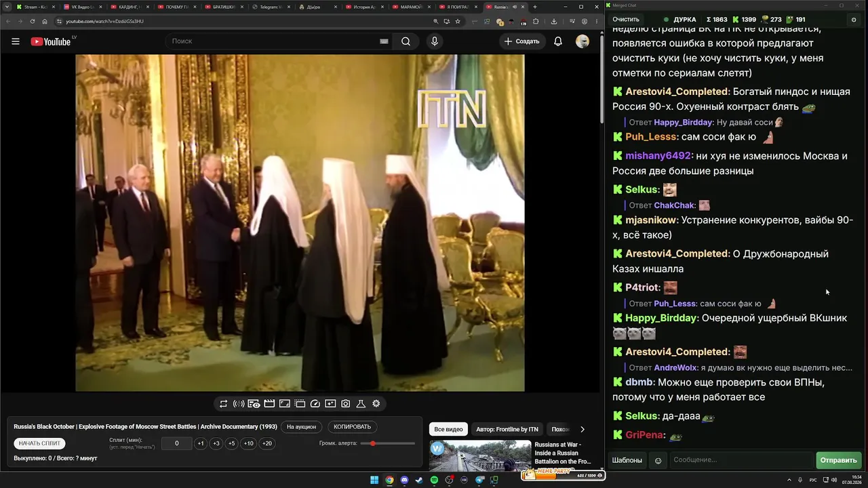Click the chat message input field
The image size is (868, 488).
pos(741,460)
